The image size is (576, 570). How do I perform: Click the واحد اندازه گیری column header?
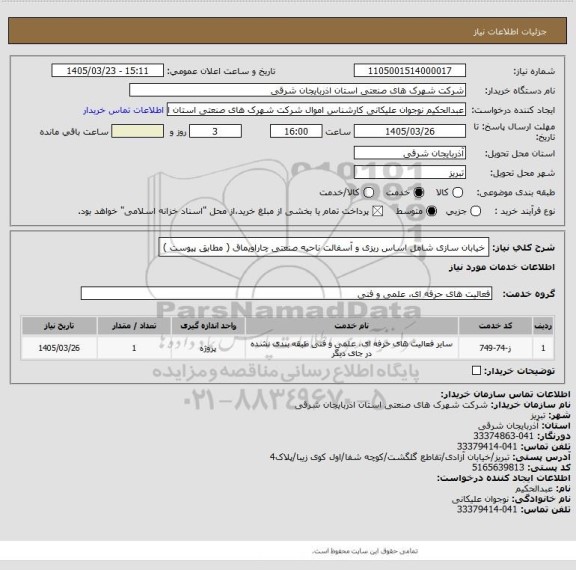(x=208, y=326)
